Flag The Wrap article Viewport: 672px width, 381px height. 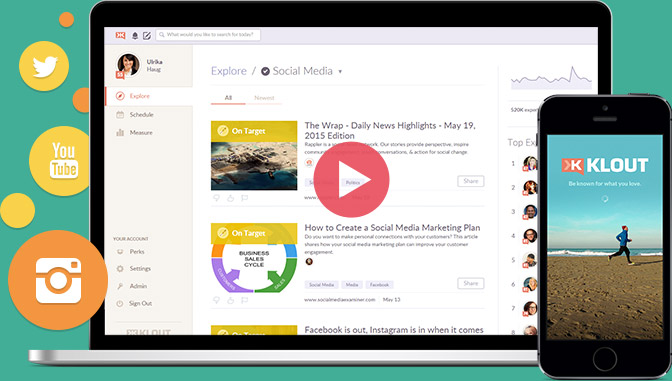point(244,198)
